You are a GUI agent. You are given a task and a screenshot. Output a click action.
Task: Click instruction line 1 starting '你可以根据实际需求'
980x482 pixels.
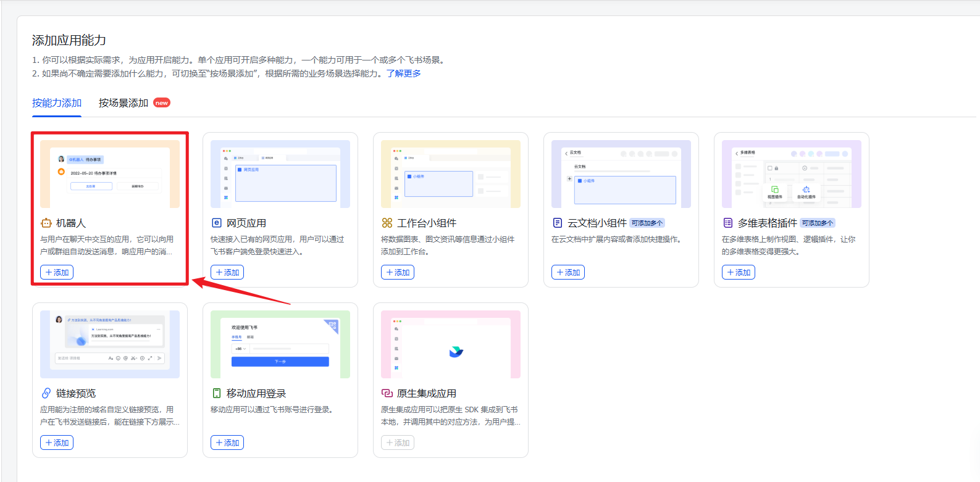240,60
